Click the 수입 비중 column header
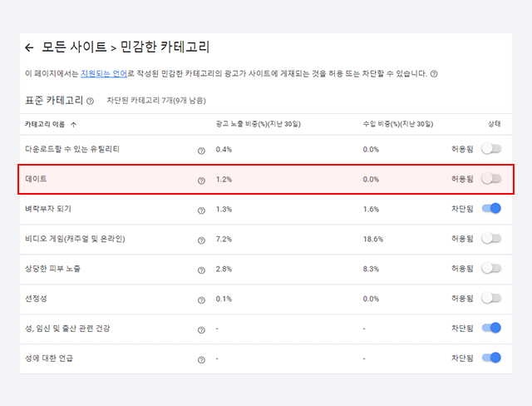This screenshot has height=406, width=532. pyautogui.click(x=398, y=124)
